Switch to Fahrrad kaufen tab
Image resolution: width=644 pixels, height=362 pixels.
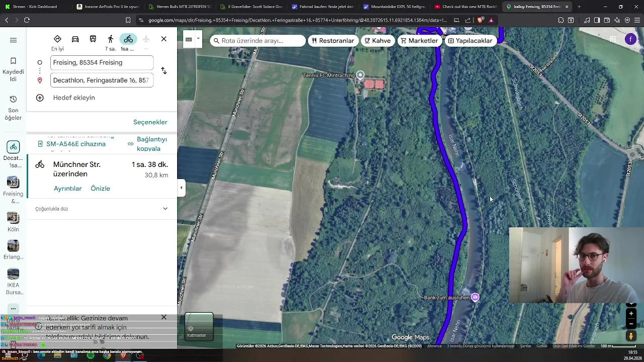[x=322, y=7]
